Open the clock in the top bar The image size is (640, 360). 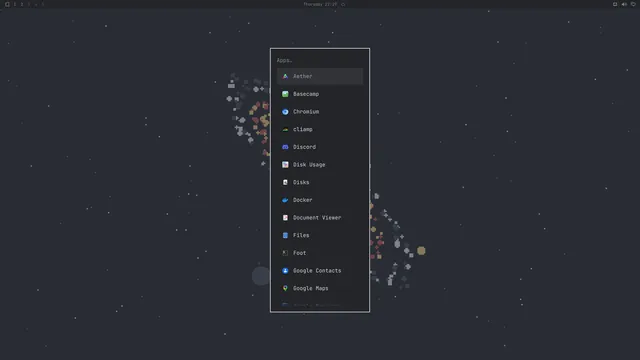pos(320,4)
